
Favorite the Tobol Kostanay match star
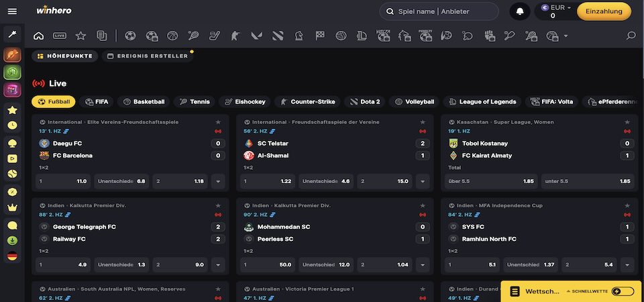click(627, 122)
